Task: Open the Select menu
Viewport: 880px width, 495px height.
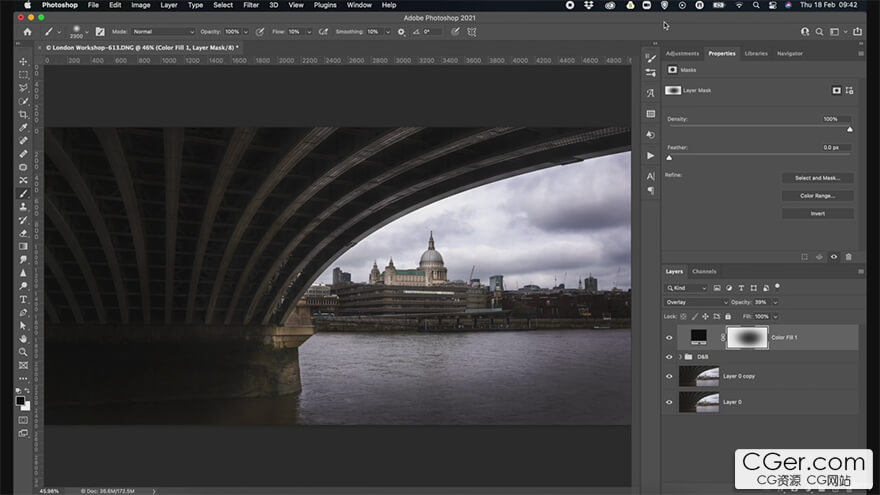Action: pos(223,5)
